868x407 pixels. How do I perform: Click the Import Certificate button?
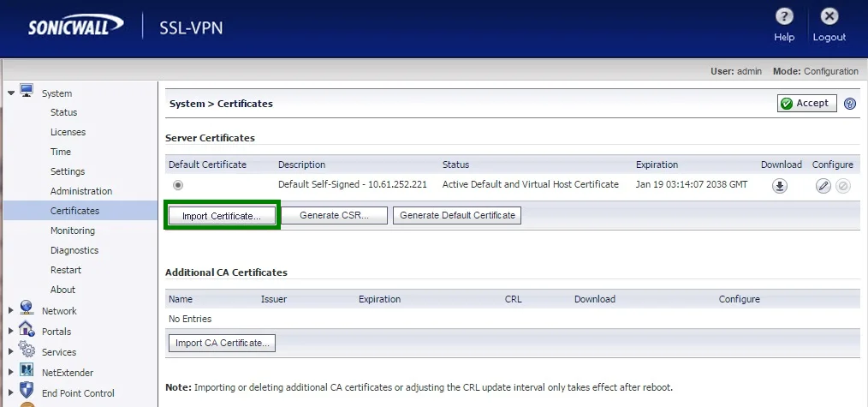click(x=222, y=216)
